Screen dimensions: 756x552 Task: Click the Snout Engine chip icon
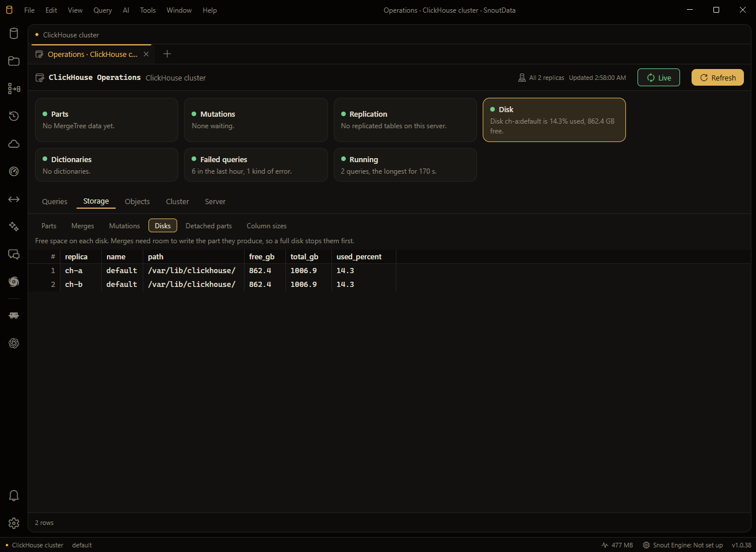[646, 545]
